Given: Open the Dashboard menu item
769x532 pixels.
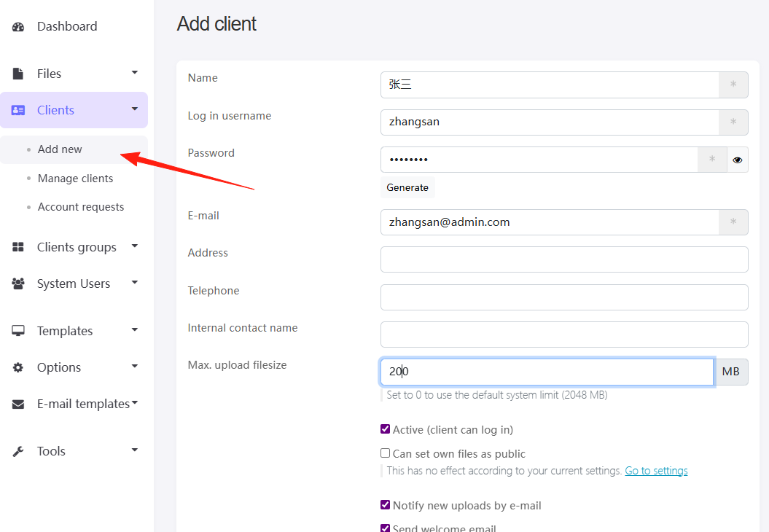Looking at the screenshot, I should pos(67,26).
